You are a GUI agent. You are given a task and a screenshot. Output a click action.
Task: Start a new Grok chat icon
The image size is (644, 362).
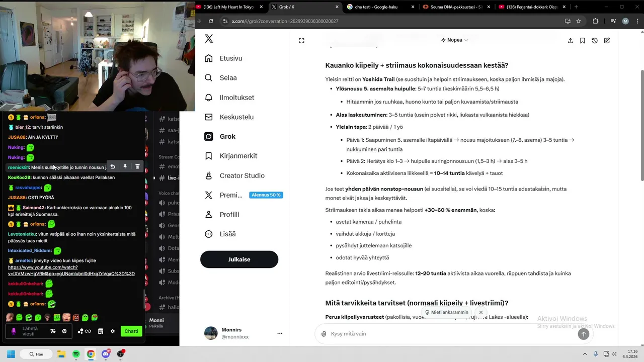click(607, 40)
